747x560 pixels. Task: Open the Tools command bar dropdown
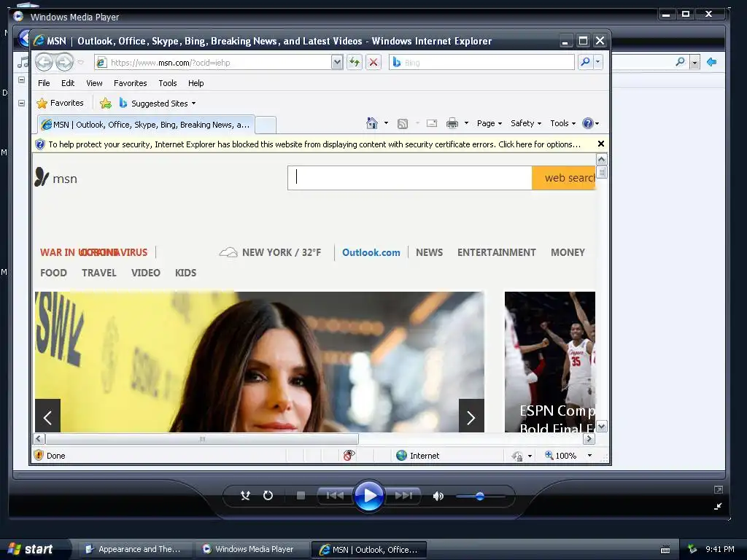click(x=562, y=123)
